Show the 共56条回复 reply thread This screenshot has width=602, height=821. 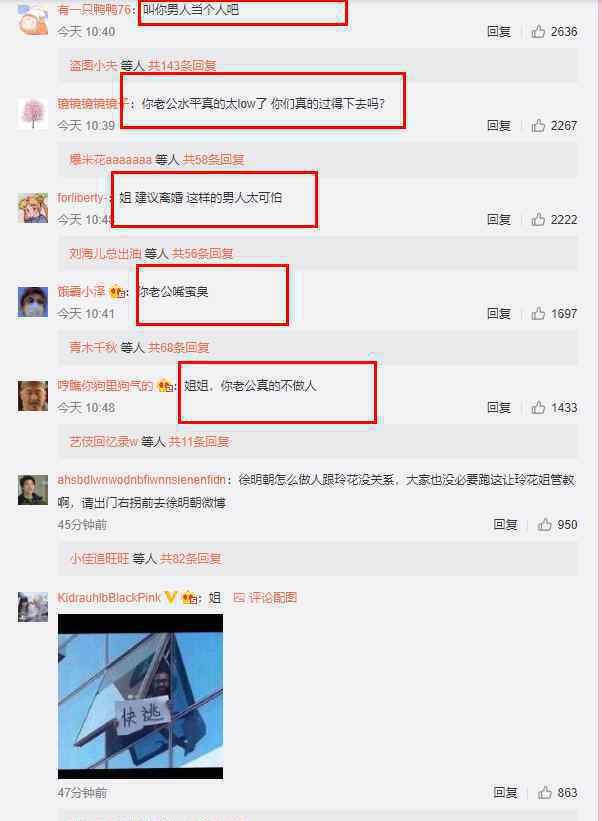click(x=203, y=253)
